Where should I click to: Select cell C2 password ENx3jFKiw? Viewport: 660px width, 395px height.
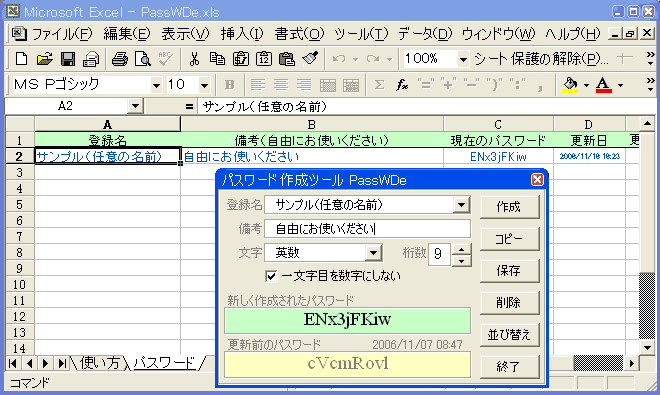pos(498,157)
